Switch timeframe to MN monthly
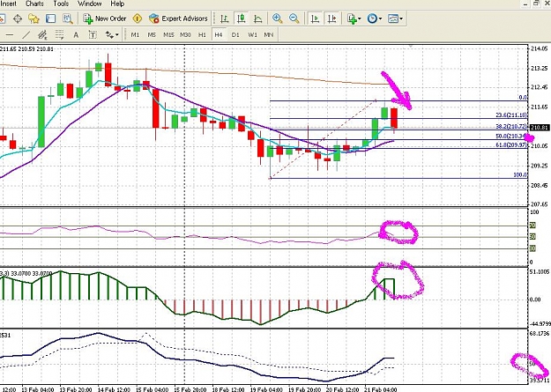The height and width of the screenshot is (392, 551). [269, 34]
